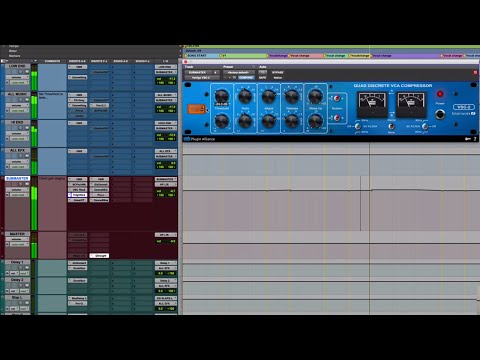Click the SENDS A-E column header
Screen dimensions: 480x360
[121, 61]
